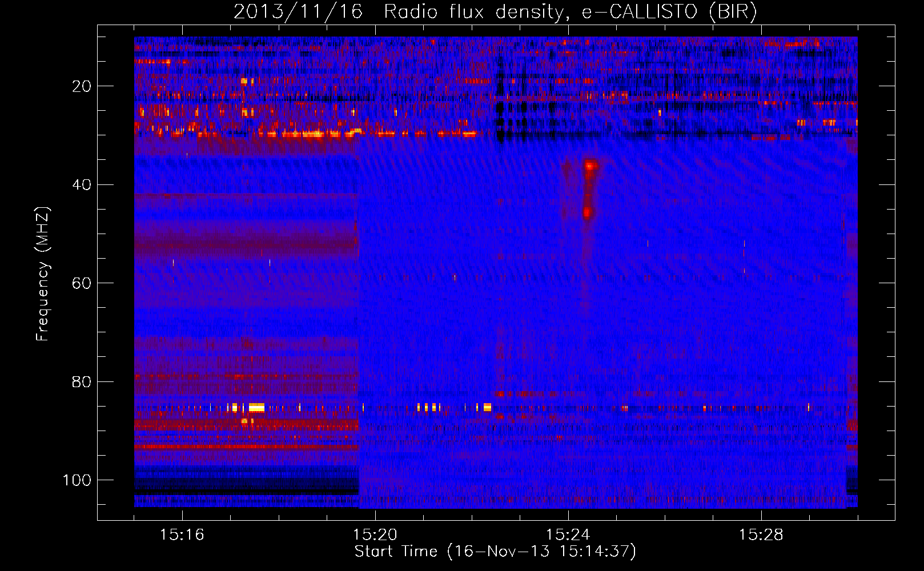Click the red burst spot near 46 MHz
The width and height of the screenshot is (924, 571).
tap(588, 213)
